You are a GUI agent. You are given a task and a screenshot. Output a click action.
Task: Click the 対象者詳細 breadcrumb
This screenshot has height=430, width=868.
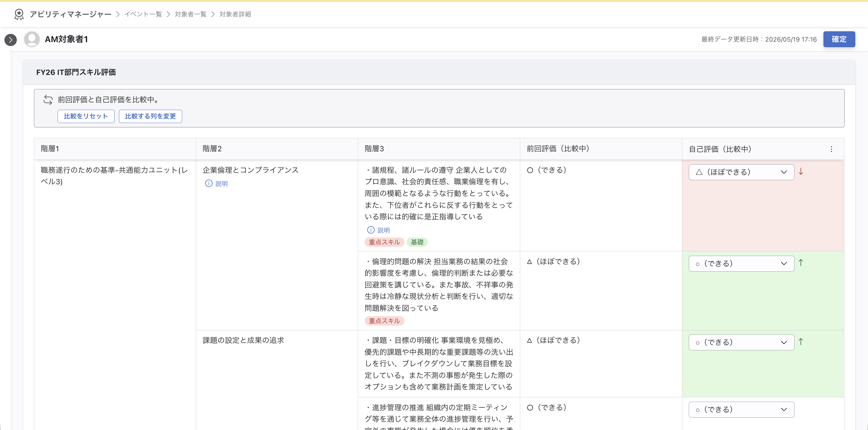point(235,14)
